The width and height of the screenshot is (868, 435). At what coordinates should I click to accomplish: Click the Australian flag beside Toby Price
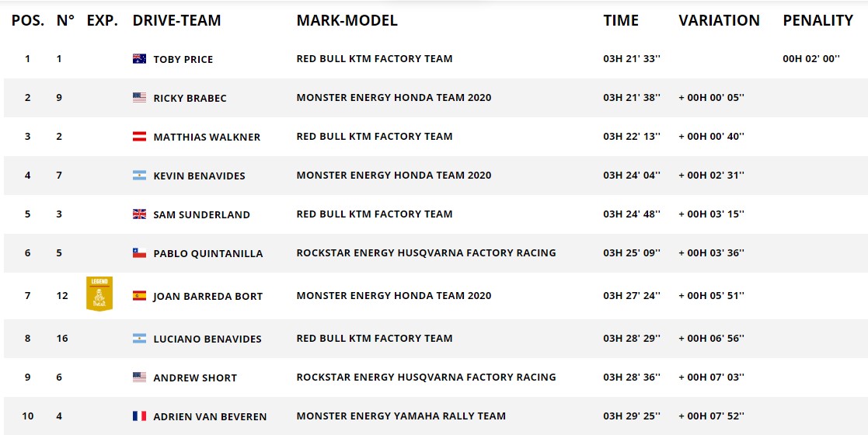(140, 59)
